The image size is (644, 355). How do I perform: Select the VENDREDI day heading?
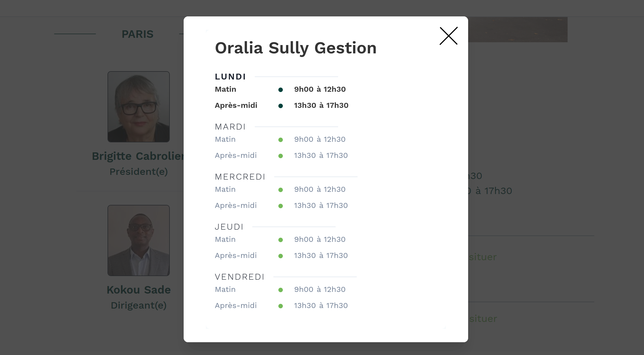239,277
